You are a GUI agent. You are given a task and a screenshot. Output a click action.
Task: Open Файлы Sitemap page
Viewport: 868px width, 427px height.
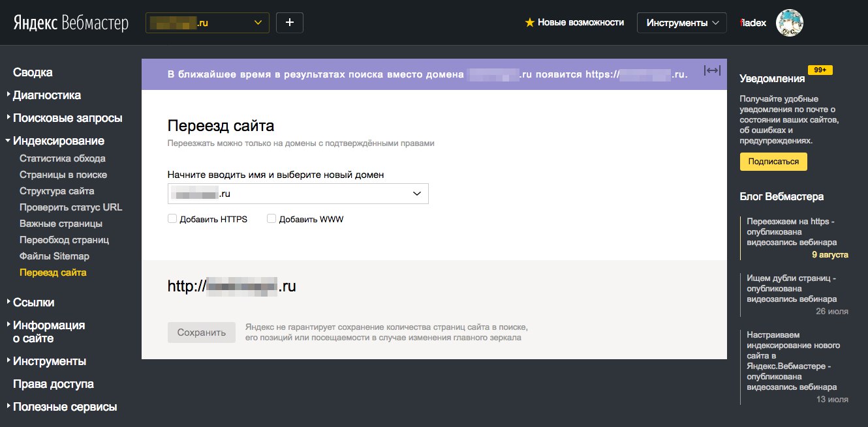pyautogui.click(x=54, y=256)
